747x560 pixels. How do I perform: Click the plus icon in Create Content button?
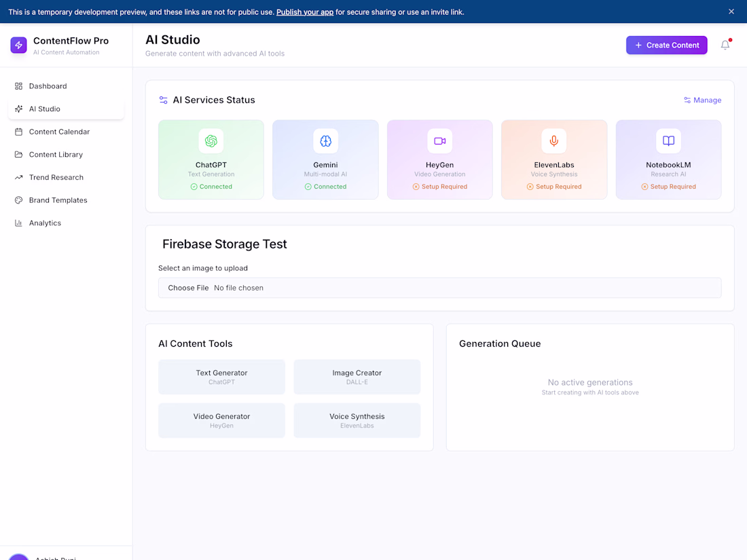pyautogui.click(x=638, y=45)
